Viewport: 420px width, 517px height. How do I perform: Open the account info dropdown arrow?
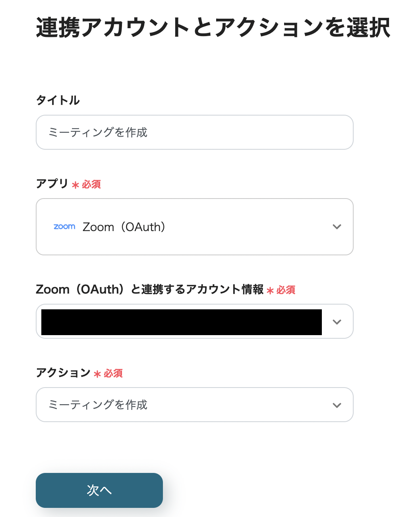point(337,322)
